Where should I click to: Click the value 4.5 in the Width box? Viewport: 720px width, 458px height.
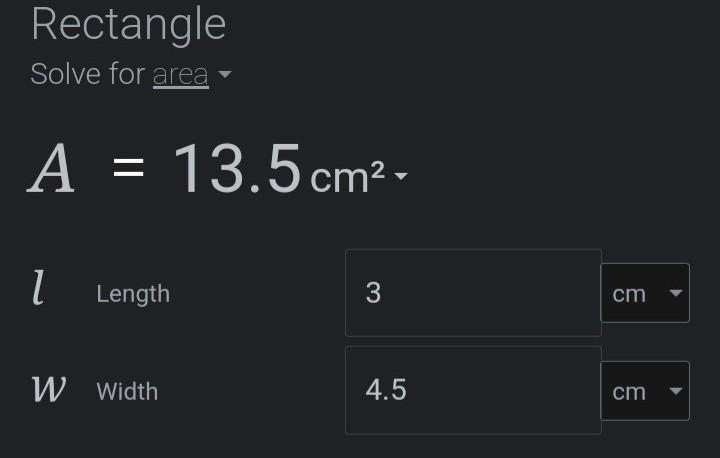pyautogui.click(x=386, y=390)
